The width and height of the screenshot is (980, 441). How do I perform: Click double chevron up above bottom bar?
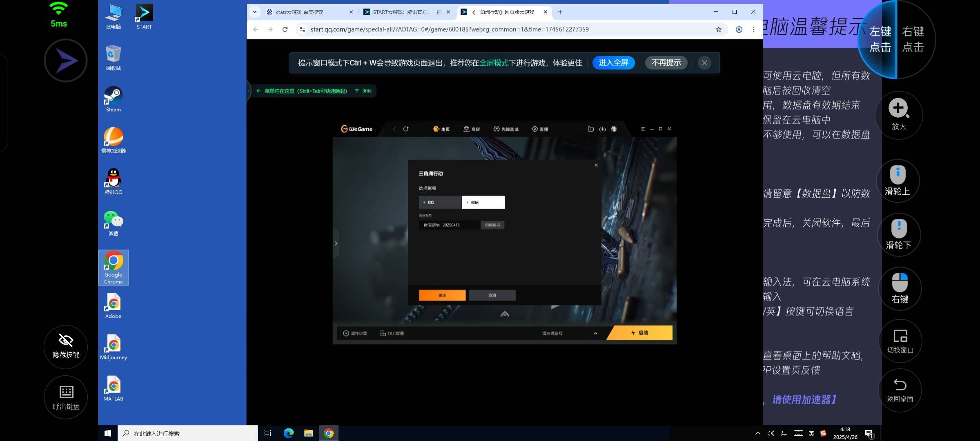point(505,314)
